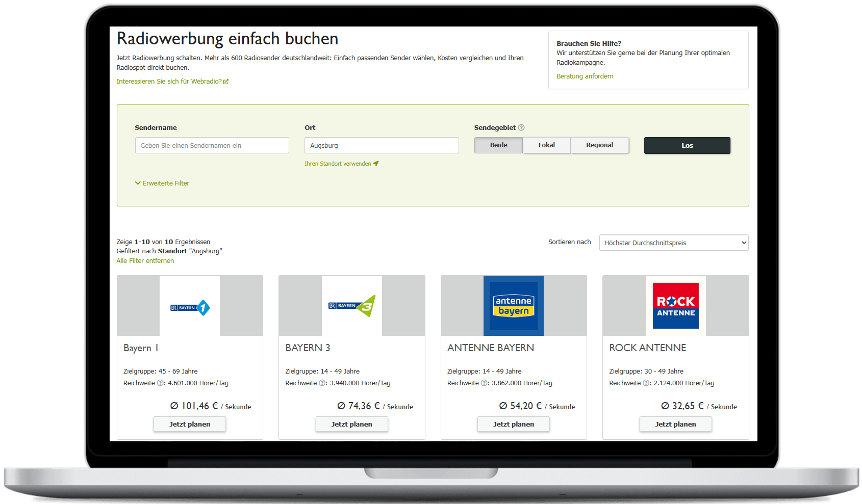Remove all filters via Alle Filter entfernen
This screenshot has width=862, height=504.
(145, 260)
